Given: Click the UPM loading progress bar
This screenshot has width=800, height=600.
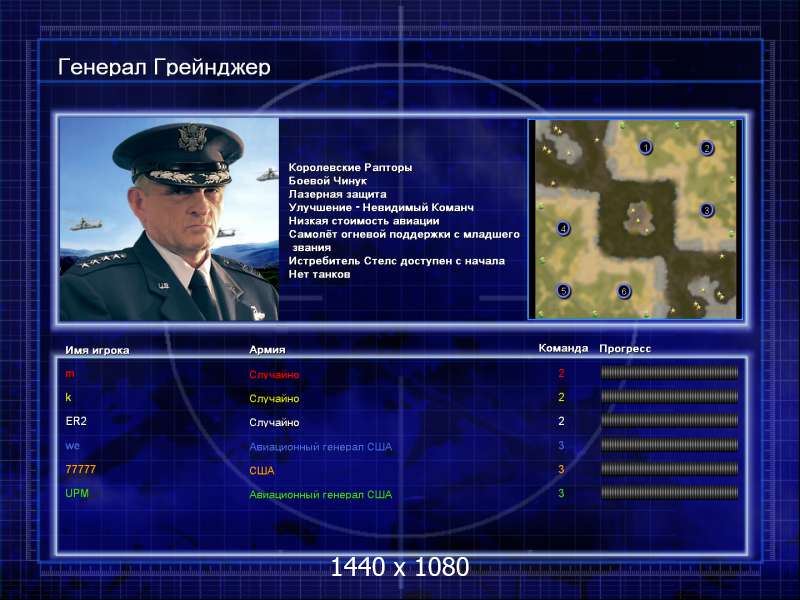Looking at the screenshot, I should point(669,492).
